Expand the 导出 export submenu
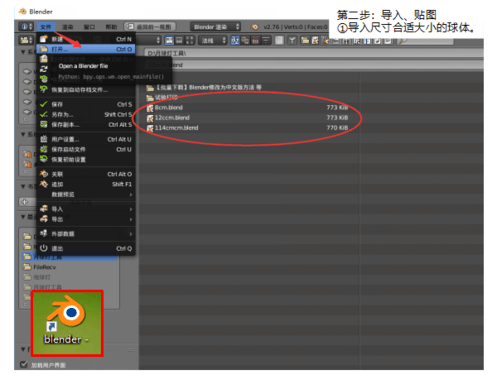This screenshot has height=375, width=497. [x=86, y=219]
